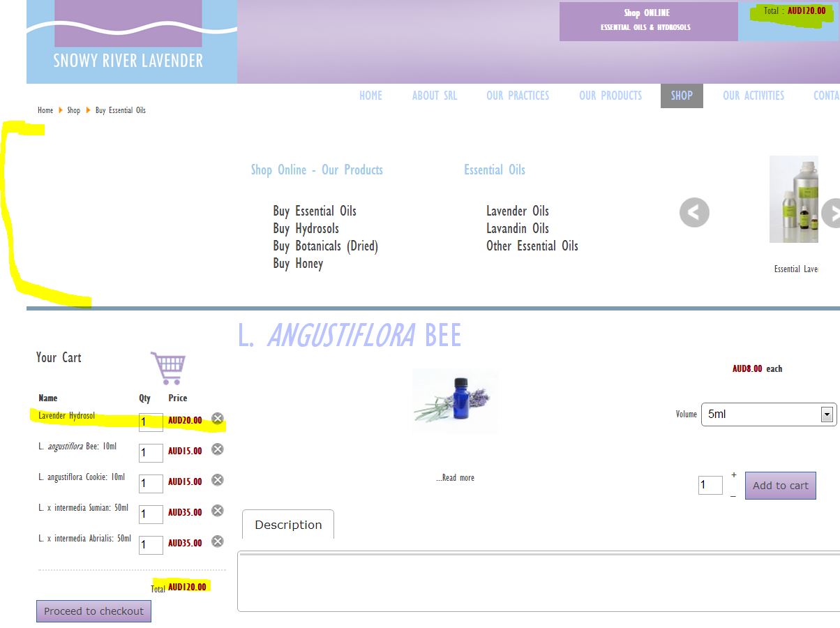This screenshot has height=628, width=840.
Task: Select the SHOP menu item
Action: pos(682,96)
